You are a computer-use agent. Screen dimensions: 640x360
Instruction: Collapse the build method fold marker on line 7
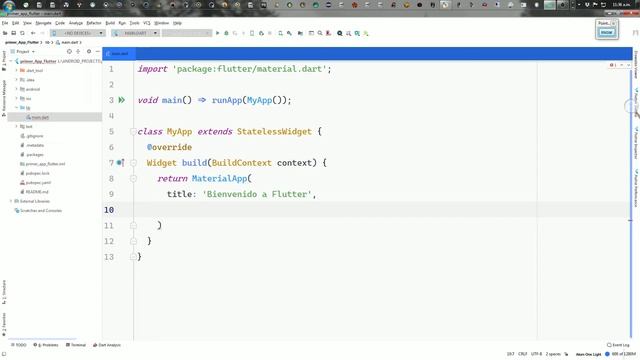click(x=133, y=163)
